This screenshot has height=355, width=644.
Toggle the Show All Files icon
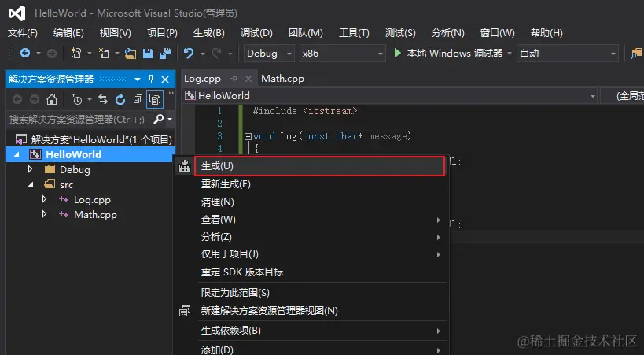[x=155, y=99]
